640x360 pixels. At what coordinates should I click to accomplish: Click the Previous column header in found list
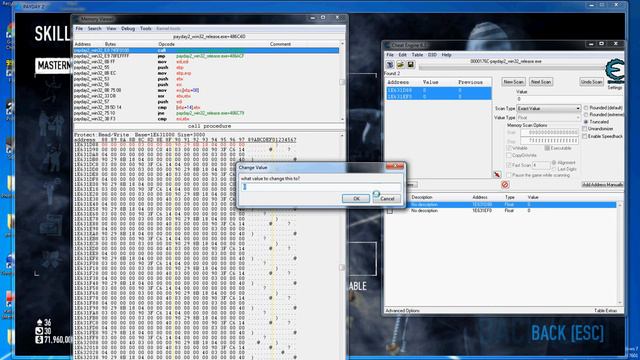pos(470,82)
